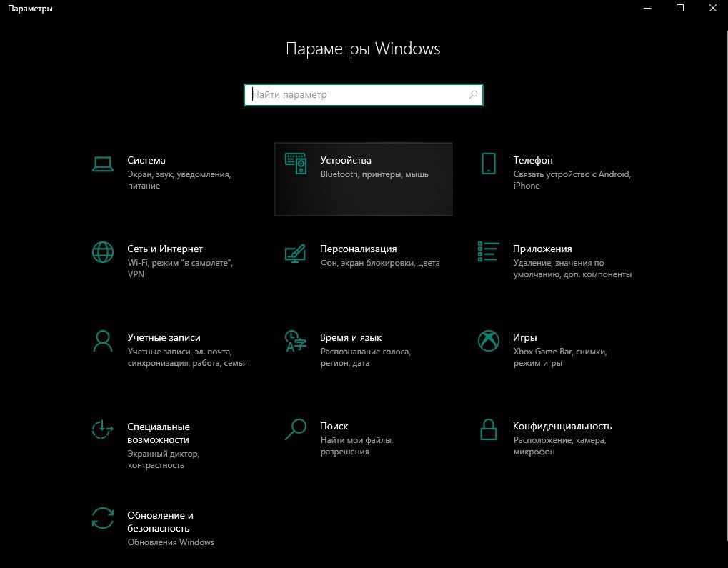The height and width of the screenshot is (568, 728).
Task: Open the Устройства heading
Action: [346, 160]
